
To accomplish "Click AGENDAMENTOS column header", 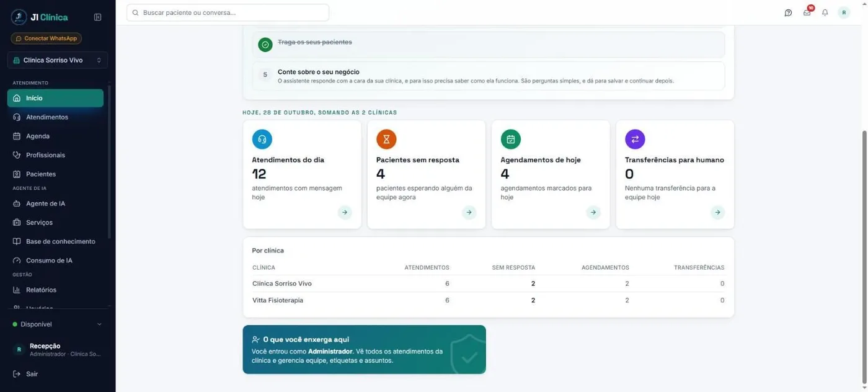I will click(x=605, y=268).
